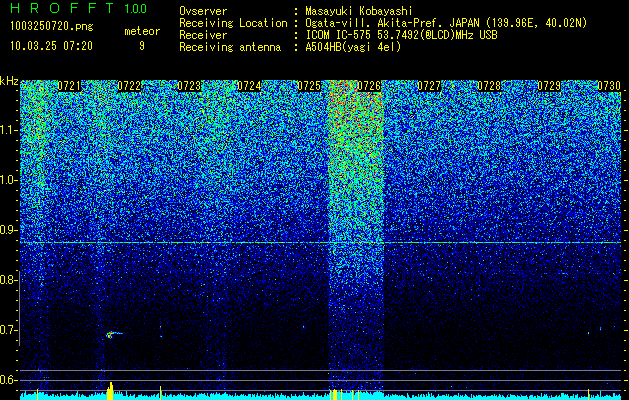The height and width of the screenshot is (400, 629).
Task: Click the 'Ovserver' field label
Action: click(x=203, y=11)
